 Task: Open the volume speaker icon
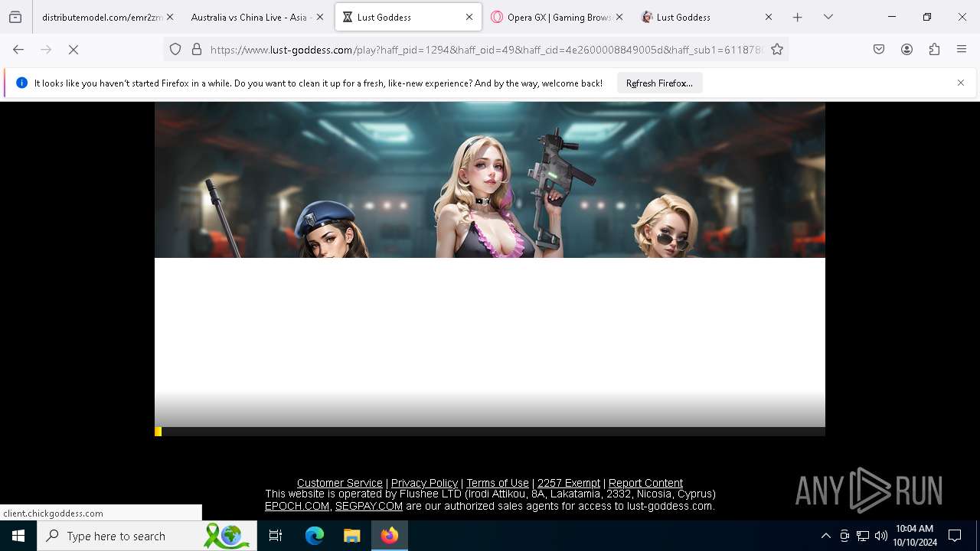881,536
